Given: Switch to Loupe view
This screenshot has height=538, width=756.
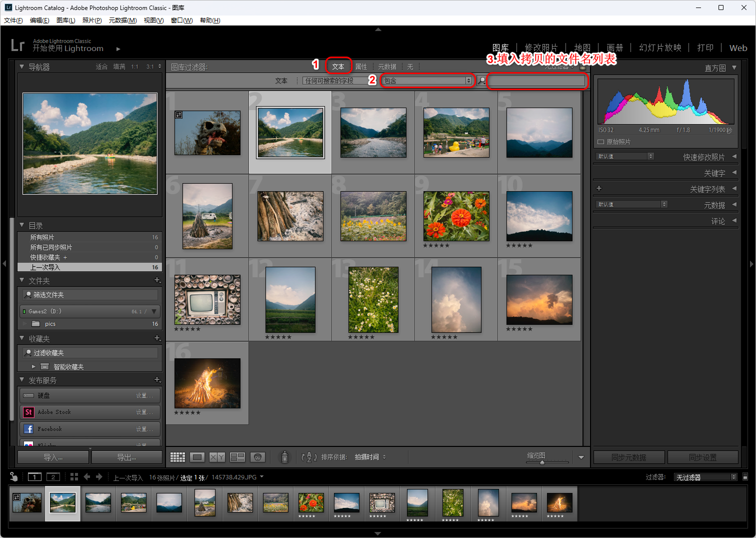Looking at the screenshot, I should click(x=197, y=457).
